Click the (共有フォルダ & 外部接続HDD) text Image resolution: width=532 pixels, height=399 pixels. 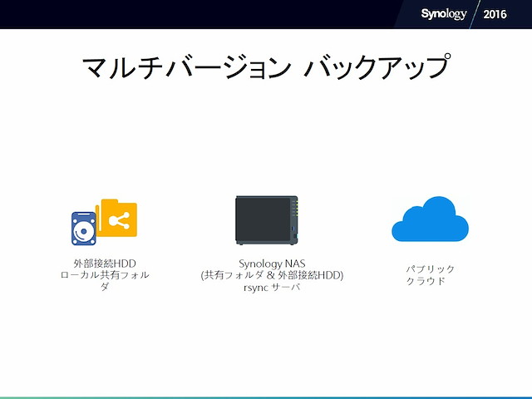tap(272, 275)
